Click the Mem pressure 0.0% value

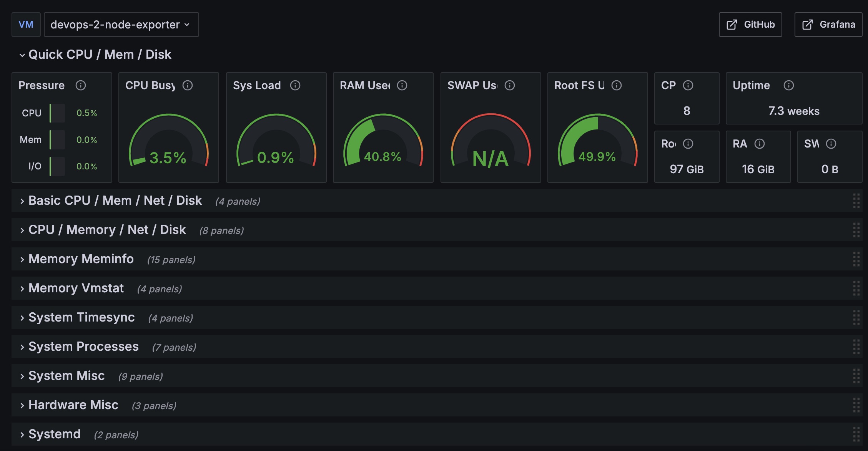86,140
